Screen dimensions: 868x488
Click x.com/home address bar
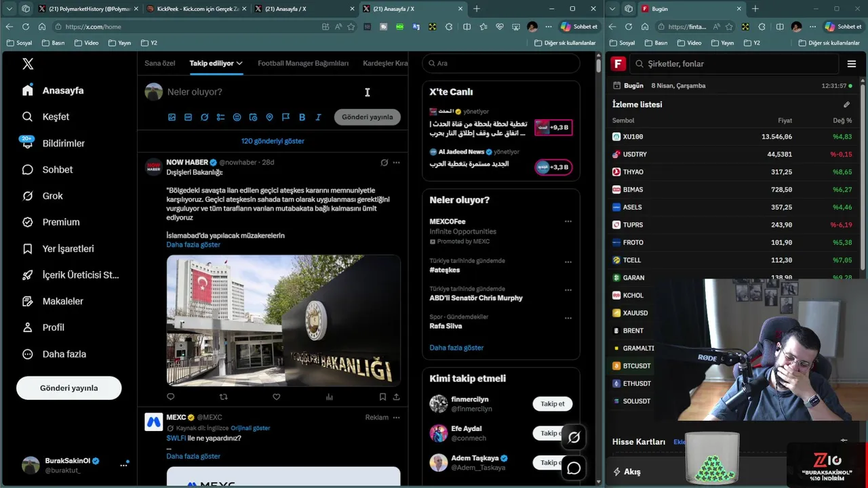183,26
